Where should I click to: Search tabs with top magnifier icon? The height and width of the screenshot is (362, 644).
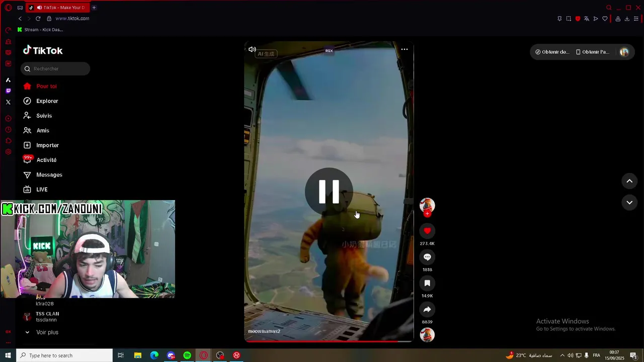(x=609, y=8)
